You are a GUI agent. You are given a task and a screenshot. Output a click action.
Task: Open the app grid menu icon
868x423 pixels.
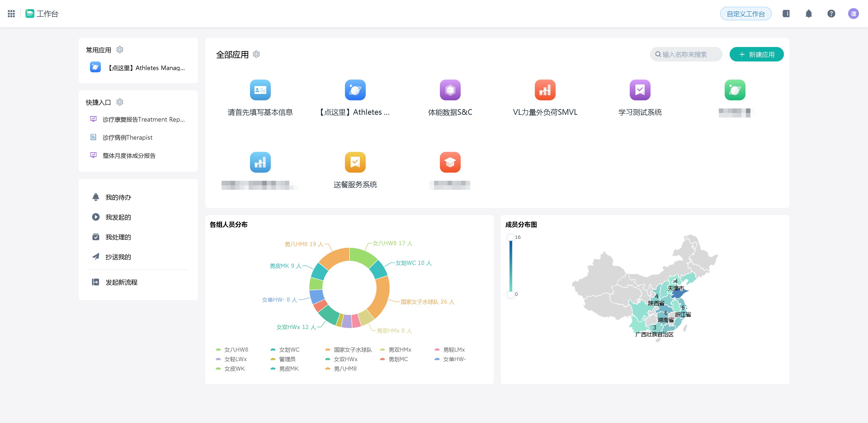tap(11, 14)
